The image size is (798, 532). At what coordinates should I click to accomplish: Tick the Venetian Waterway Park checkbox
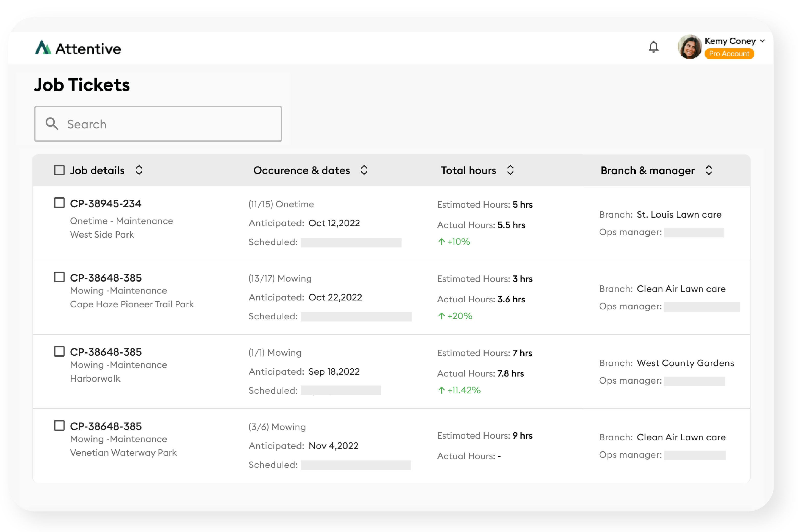[x=59, y=426]
